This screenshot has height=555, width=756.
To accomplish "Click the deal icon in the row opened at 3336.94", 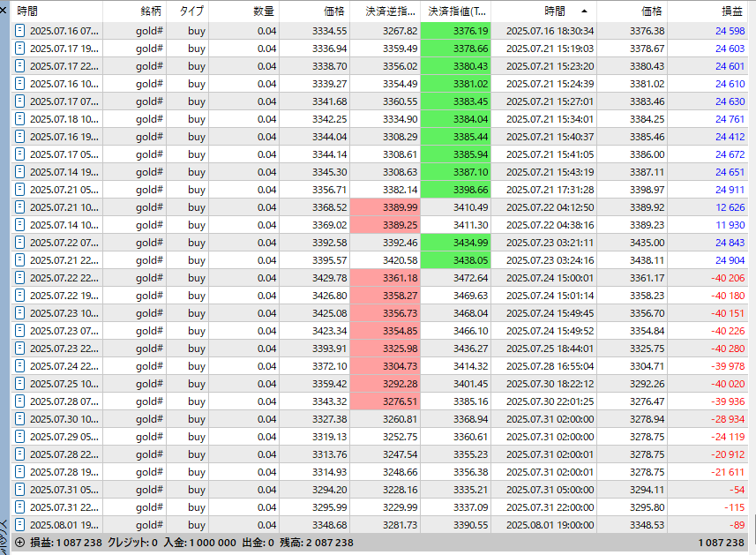I will tap(19, 49).
